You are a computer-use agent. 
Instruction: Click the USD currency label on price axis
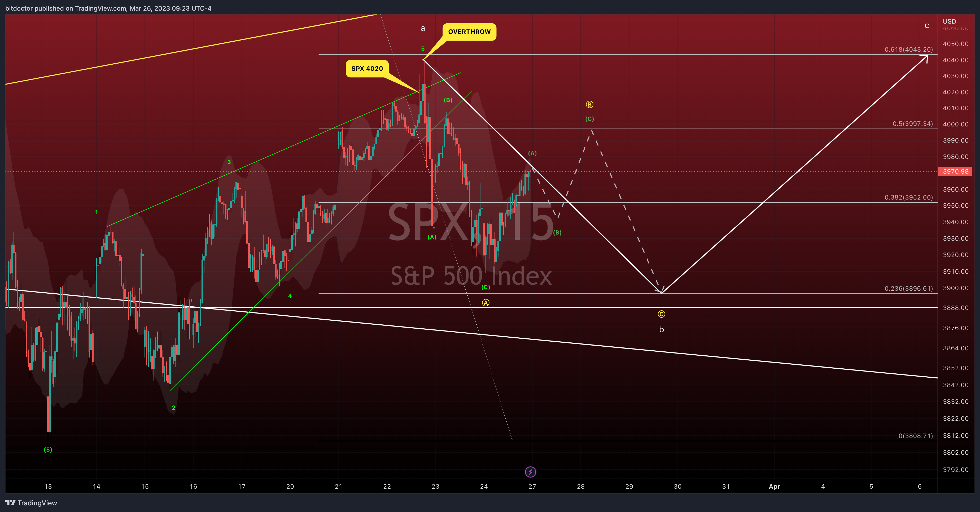(949, 21)
